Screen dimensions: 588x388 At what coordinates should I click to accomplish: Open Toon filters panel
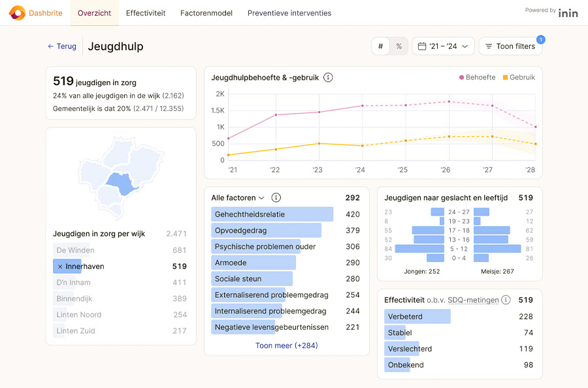coord(510,46)
